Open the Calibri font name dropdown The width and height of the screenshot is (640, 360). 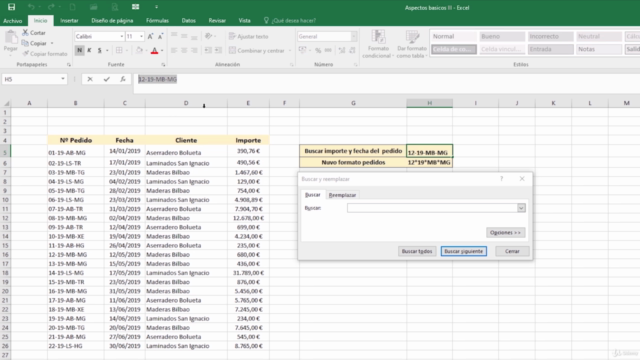coord(121,36)
